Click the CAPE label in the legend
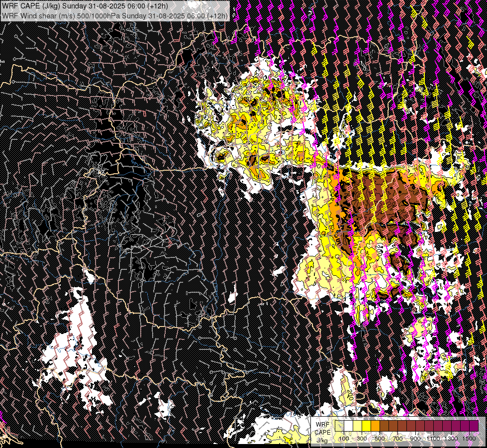This screenshot has height=448, width=487. click(323, 433)
